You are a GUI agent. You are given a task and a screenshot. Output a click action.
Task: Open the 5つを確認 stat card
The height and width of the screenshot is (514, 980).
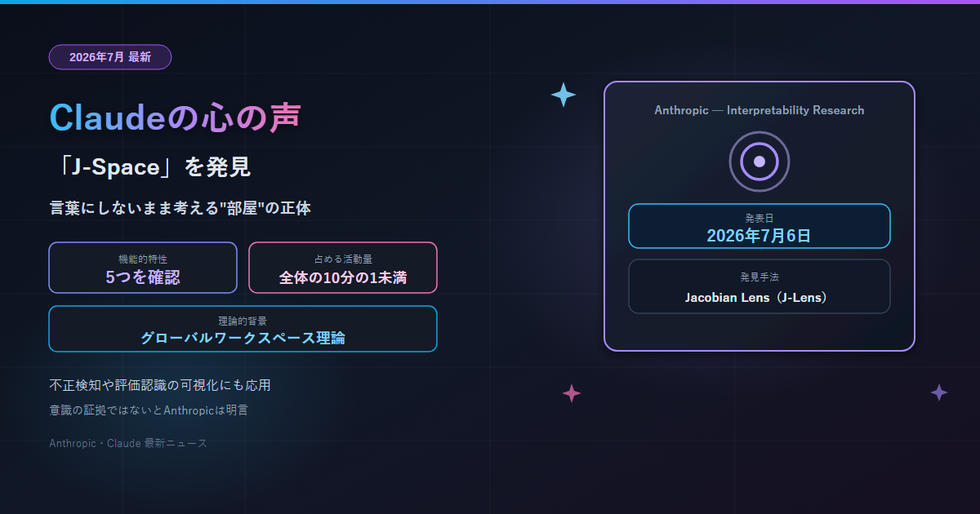(143, 268)
